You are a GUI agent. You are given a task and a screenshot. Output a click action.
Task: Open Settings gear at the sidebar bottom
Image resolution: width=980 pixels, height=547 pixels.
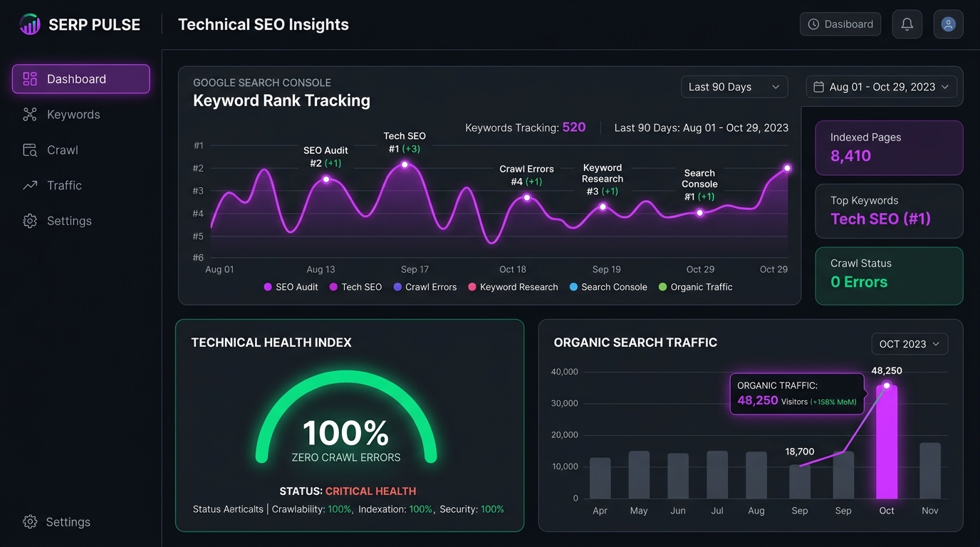pyautogui.click(x=30, y=522)
